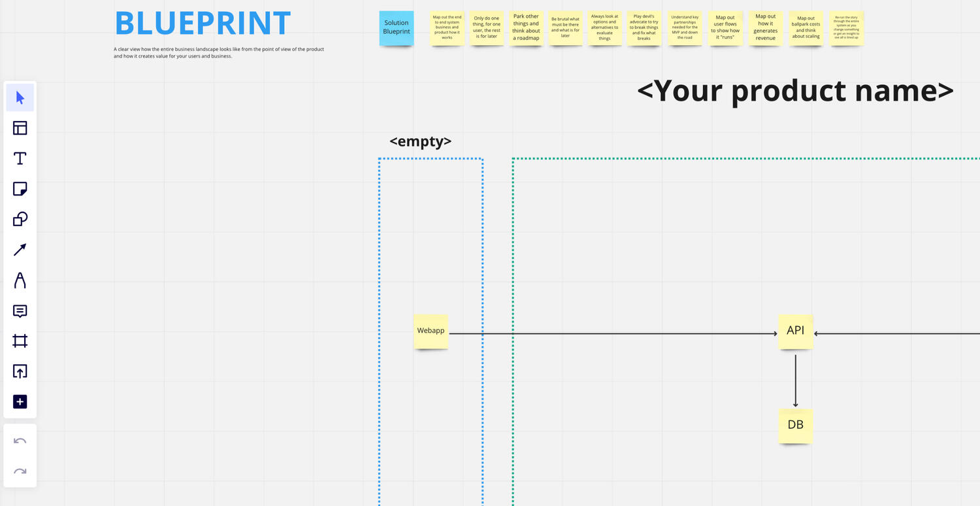Screen dimensions: 980x506
Task: Activate the connection line arrow tool
Action: 20,250
